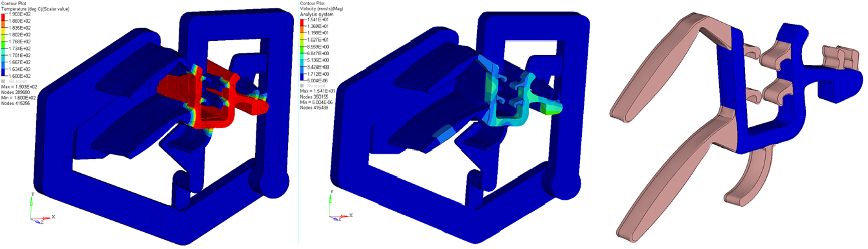Click the 1.903E+02 maximum temperature legend value
This screenshot has width=868, height=249.
[x=19, y=14]
